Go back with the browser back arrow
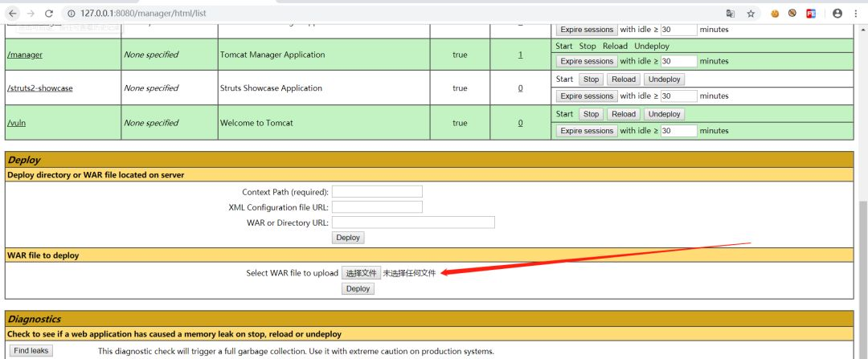This screenshot has width=868, height=359. (13, 14)
